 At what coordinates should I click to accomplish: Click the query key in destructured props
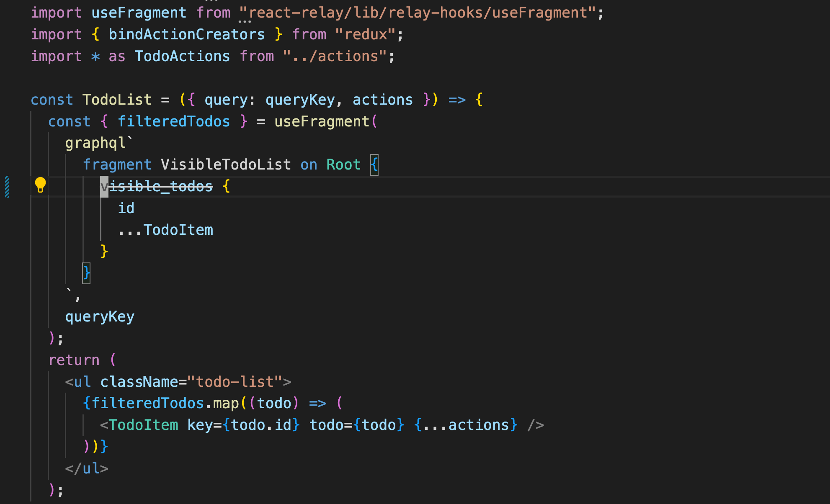226,100
